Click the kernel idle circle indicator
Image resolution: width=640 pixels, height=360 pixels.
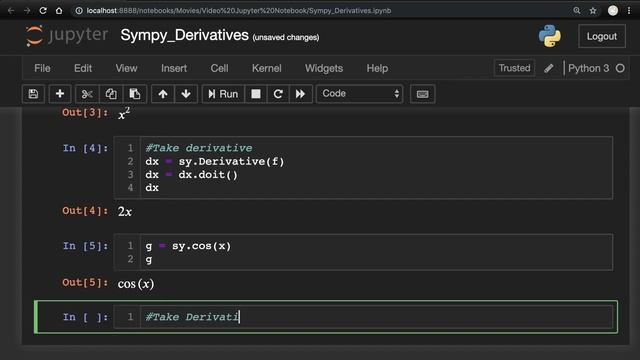620,68
